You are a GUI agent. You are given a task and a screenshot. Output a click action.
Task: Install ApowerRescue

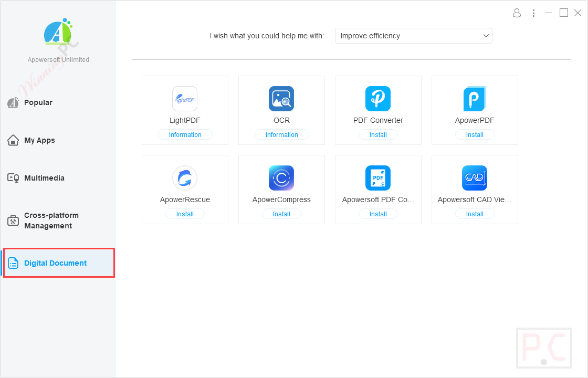tap(185, 214)
